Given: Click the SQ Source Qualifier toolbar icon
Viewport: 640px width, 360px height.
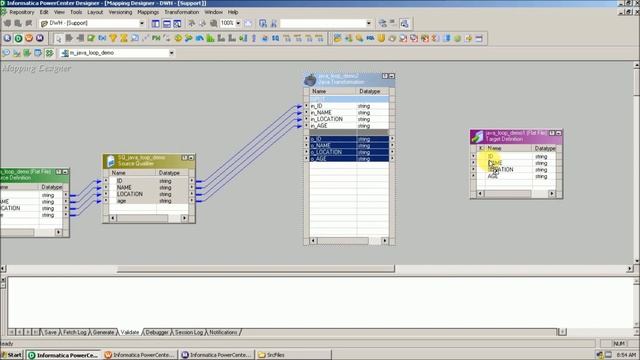Looking at the screenshot, I should coord(276,38).
